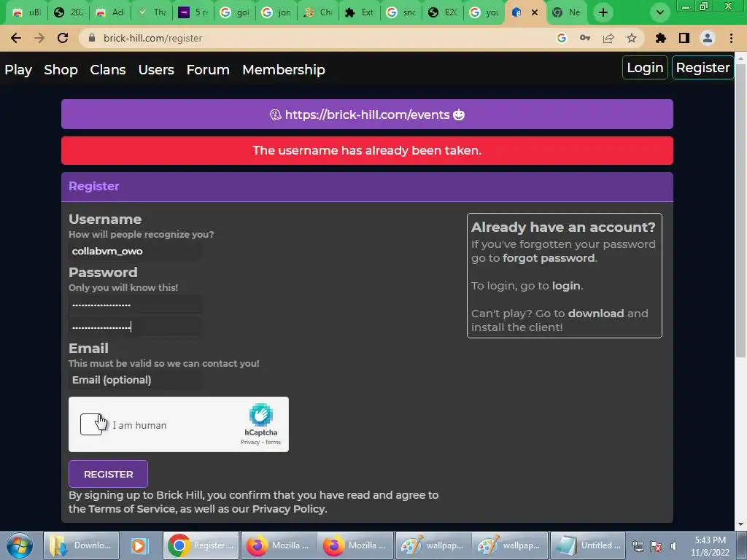Screen dimensions: 747x560
Task: Click the first password field
Action: pyautogui.click(x=135, y=304)
